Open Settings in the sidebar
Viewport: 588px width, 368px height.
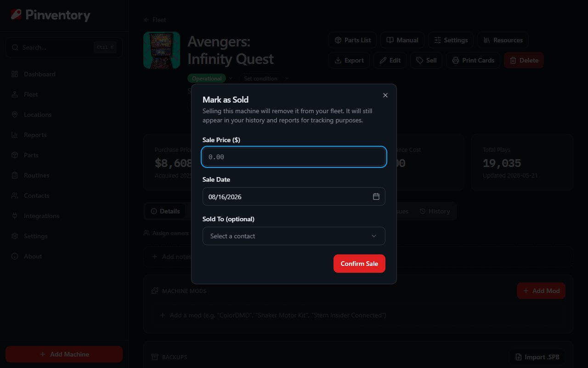pos(64,236)
